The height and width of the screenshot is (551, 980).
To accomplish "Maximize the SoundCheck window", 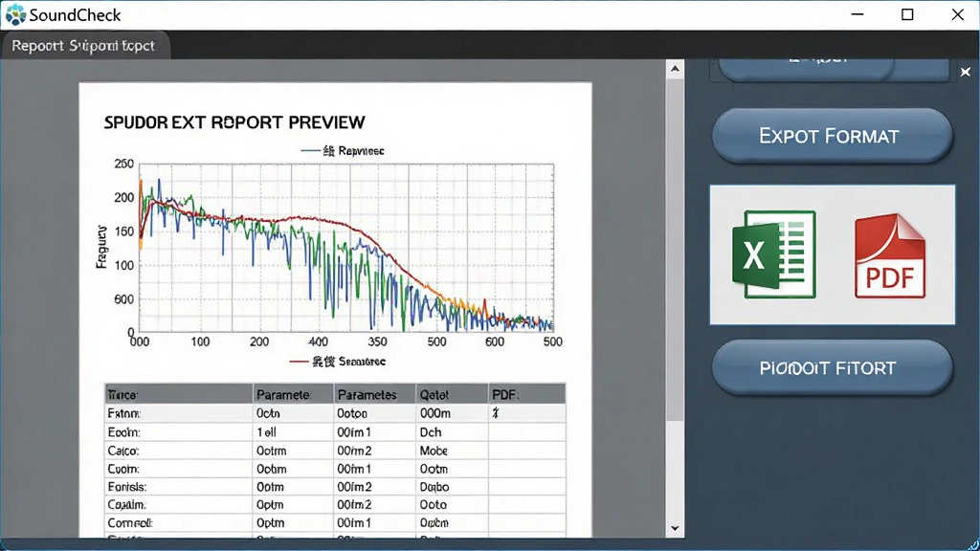I will click(x=907, y=14).
